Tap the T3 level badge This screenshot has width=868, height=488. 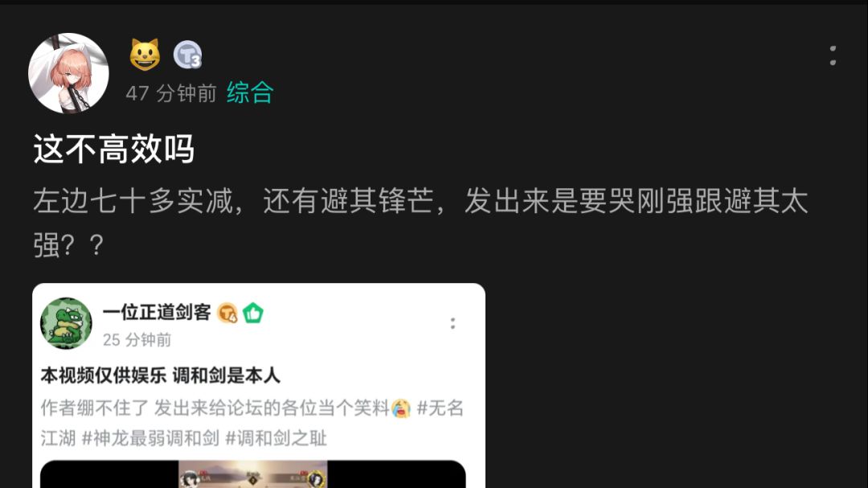coord(187,55)
